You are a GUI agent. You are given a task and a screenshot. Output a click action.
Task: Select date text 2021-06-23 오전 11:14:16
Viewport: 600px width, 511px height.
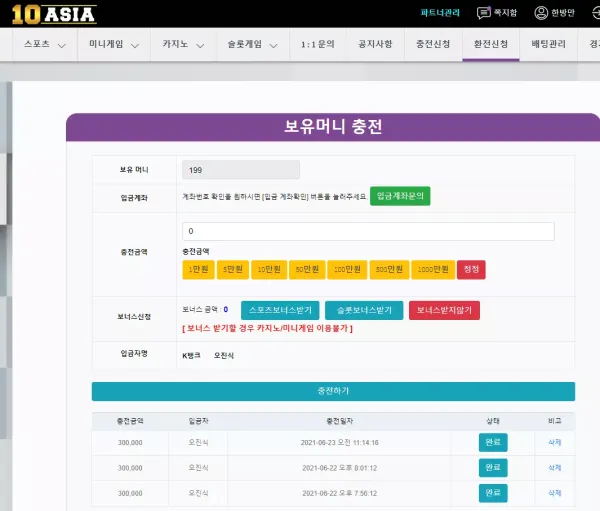tap(339, 442)
